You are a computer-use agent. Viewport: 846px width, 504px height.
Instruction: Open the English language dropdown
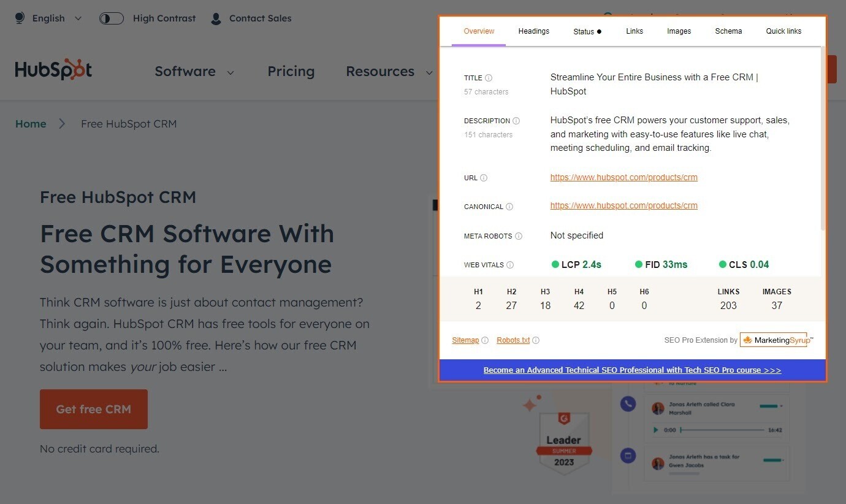[57, 18]
